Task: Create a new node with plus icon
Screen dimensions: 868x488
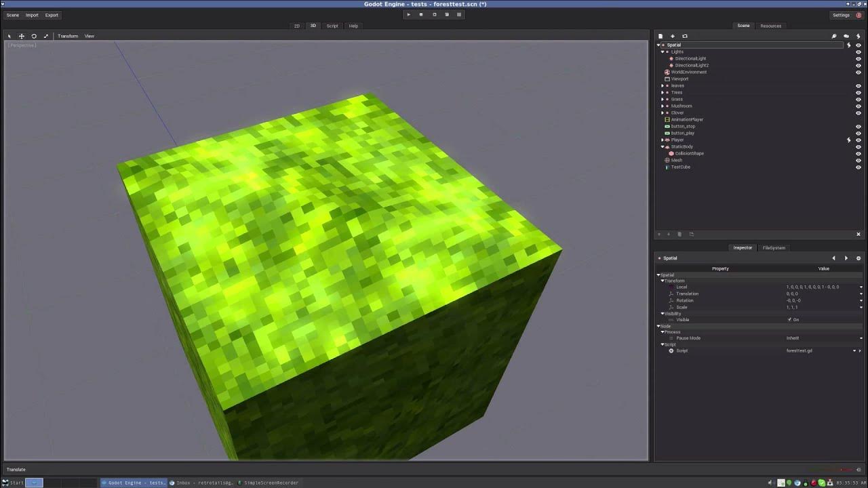Action: [x=673, y=36]
